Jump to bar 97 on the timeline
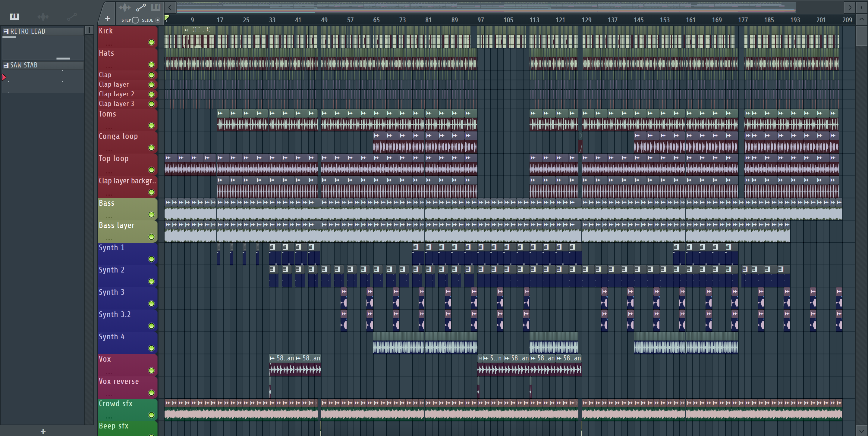The height and width of the screenshot is (436, 868). click(480, 20)
